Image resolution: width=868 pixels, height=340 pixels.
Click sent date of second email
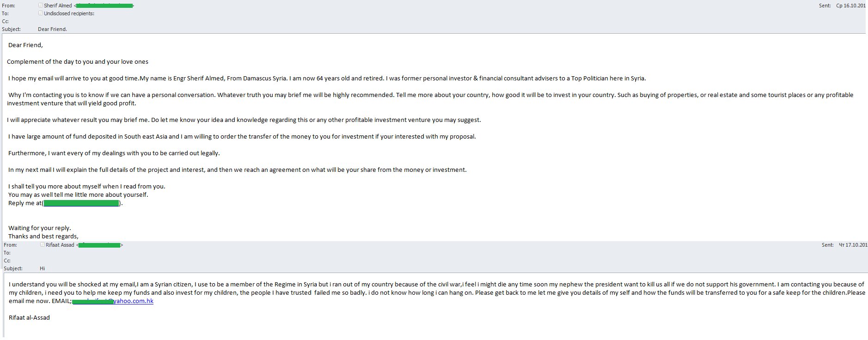pos(853,245)
